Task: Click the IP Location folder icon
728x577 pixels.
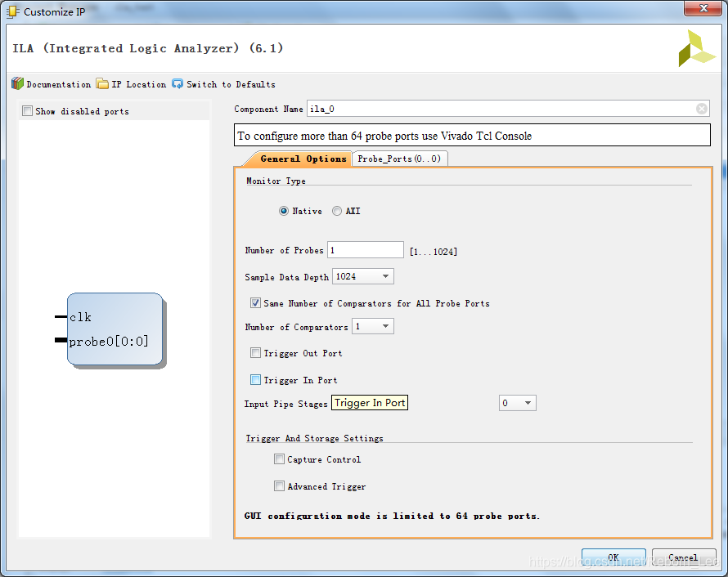Action: pos(102,83)
